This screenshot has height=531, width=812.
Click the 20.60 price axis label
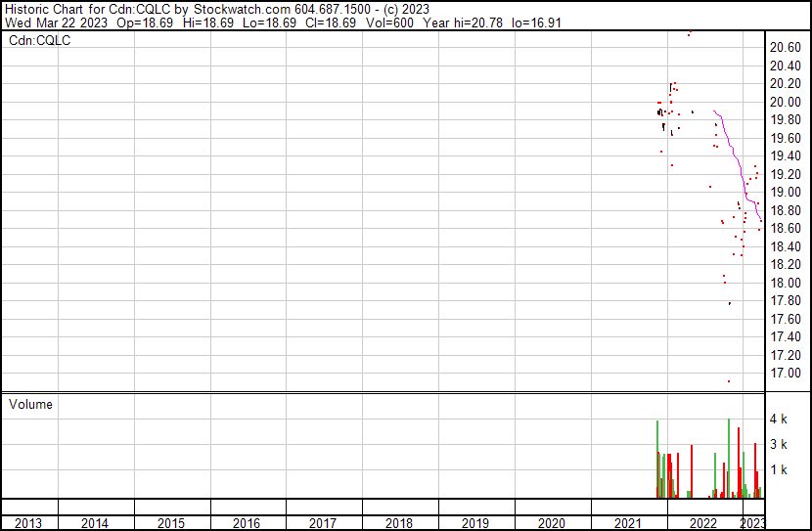[x=788, y=47]
